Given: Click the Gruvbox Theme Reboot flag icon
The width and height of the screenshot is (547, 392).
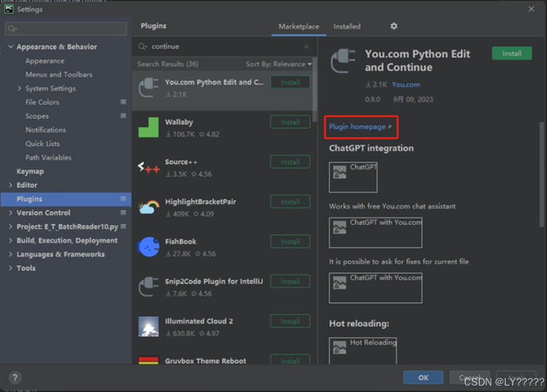Looking at the screenshot, I should click(x=149, y=360).
